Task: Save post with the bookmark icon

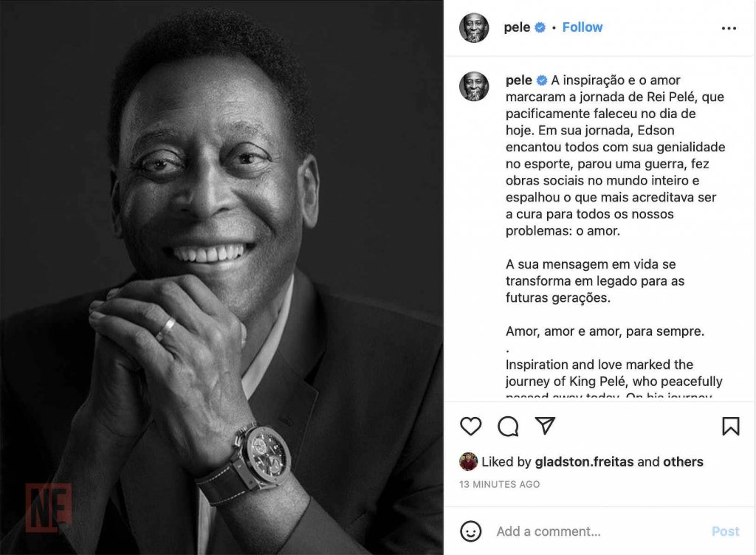Action: pos(730,427)
